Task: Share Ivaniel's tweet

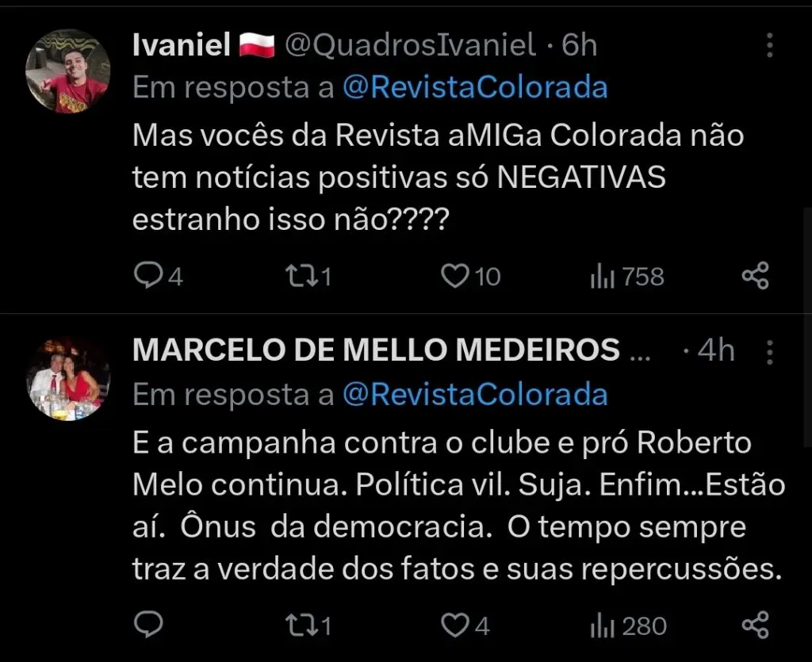Action: (x=755, y=276)
